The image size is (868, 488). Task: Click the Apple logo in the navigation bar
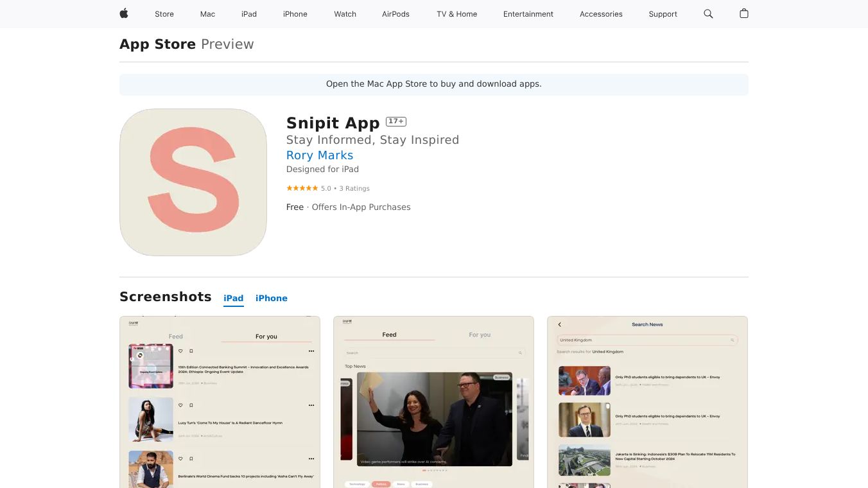pos(124,13)
